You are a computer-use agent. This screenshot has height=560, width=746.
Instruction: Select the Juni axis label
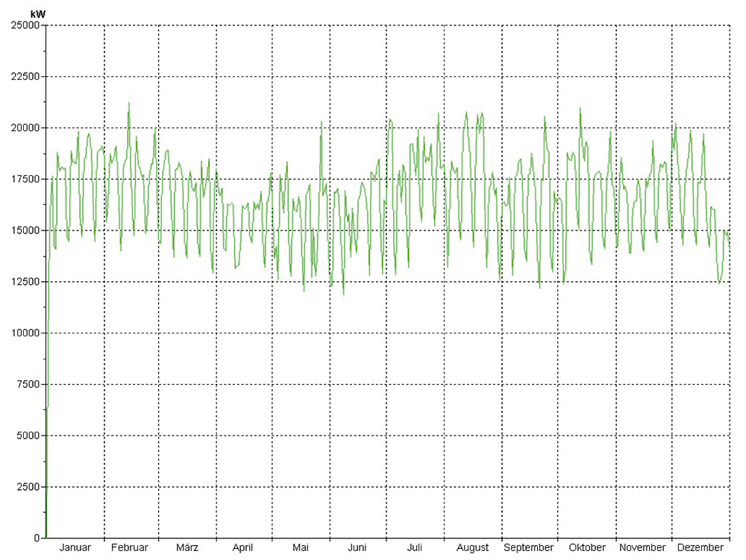(357, 548)
